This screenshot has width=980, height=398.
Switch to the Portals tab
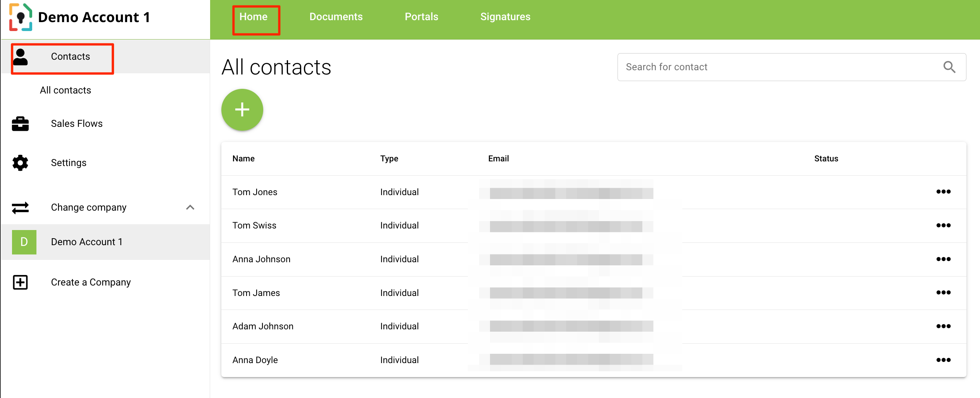pyautogui.click(x=421, y=17)
